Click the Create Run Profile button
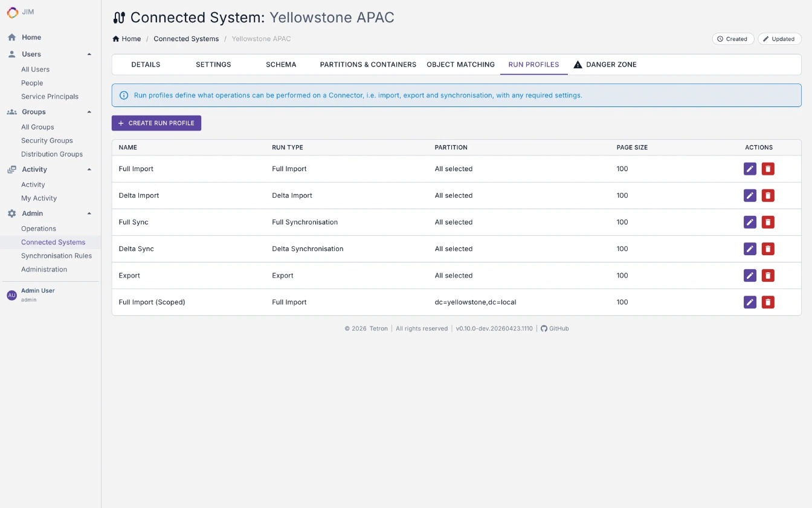This screenshot has height=508, width=812. click(x=156, y=123)
